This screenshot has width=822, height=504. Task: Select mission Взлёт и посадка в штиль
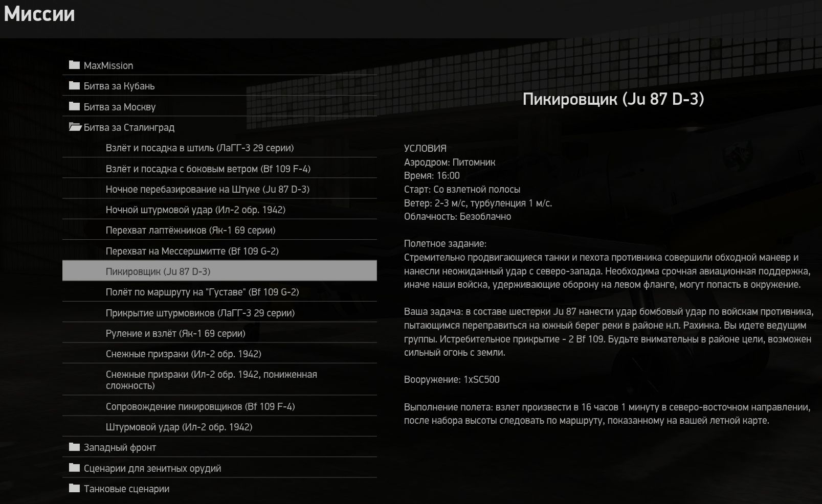tap(219, 148)
